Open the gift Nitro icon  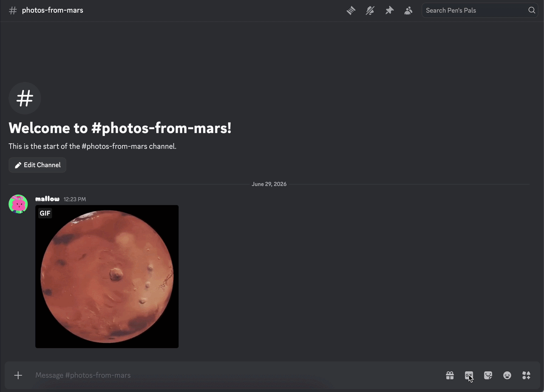[x=450, y=375]
